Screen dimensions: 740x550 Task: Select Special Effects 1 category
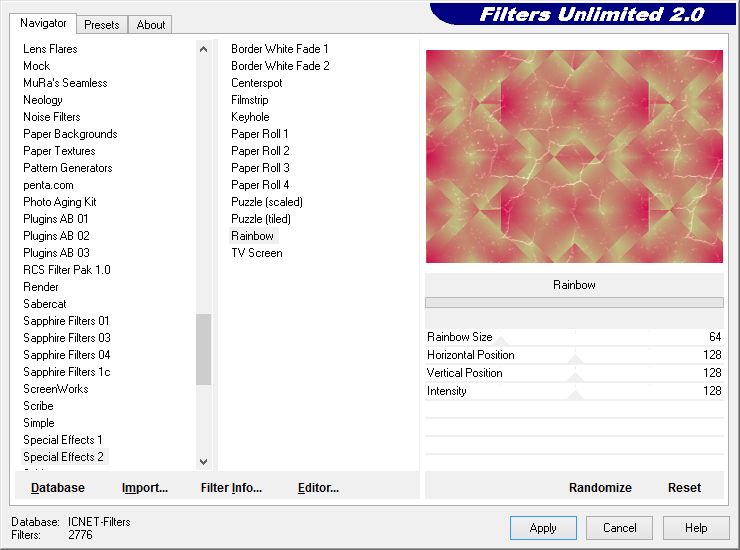pos(62,440)
